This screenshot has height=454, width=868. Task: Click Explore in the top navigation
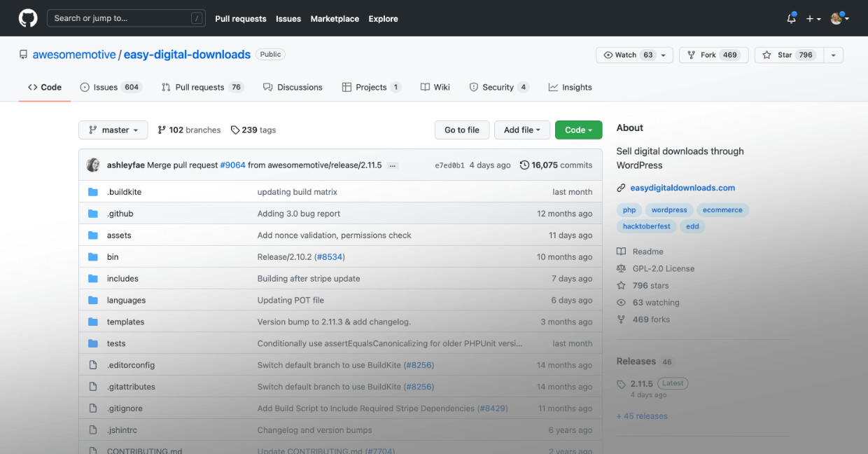(384, 19)
